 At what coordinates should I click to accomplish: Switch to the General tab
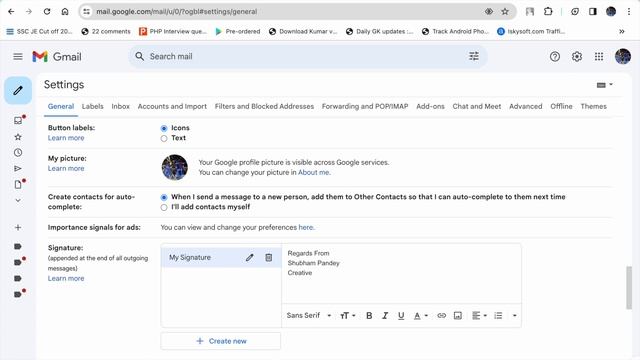pyautogui.click(x=61, y=106)
